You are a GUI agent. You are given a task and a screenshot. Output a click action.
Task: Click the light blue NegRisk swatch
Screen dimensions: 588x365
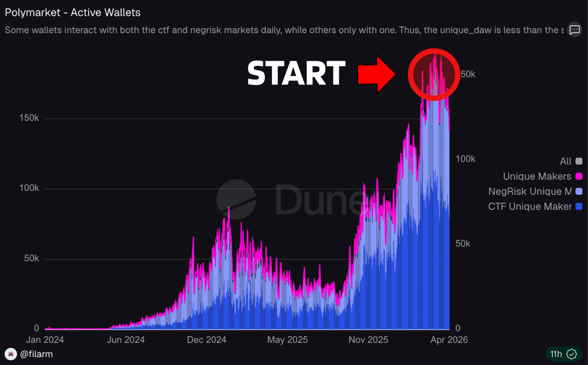(579, 191)
